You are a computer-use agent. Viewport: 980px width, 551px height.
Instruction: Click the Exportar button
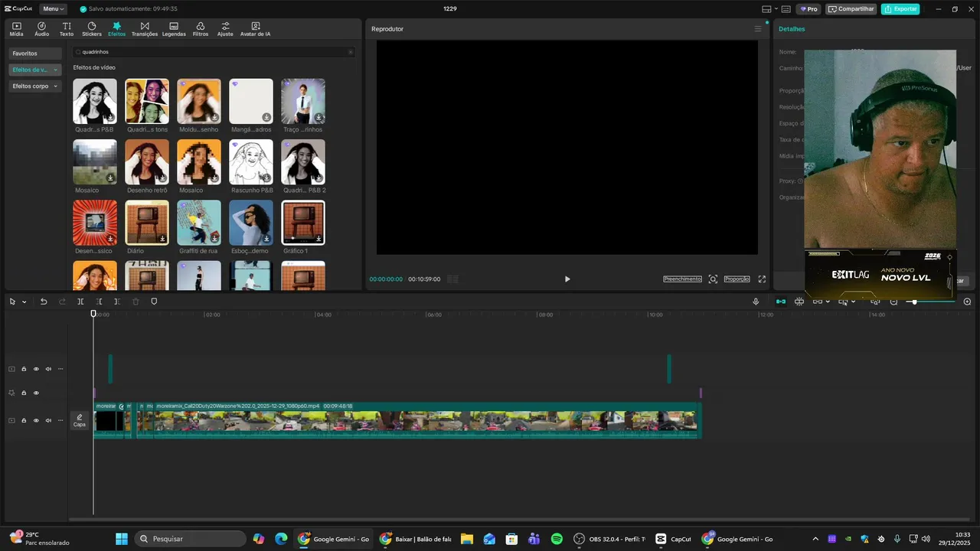point(900,9)
